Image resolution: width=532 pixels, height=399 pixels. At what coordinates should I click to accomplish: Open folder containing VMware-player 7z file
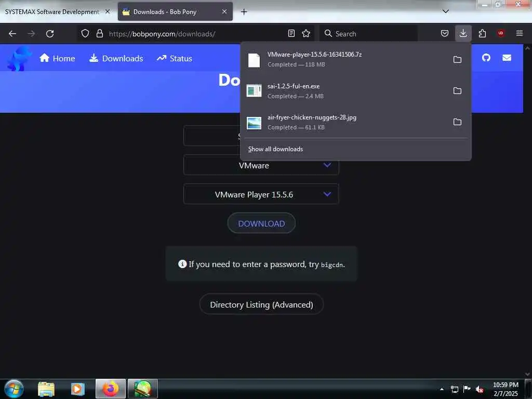pos(457,60)
